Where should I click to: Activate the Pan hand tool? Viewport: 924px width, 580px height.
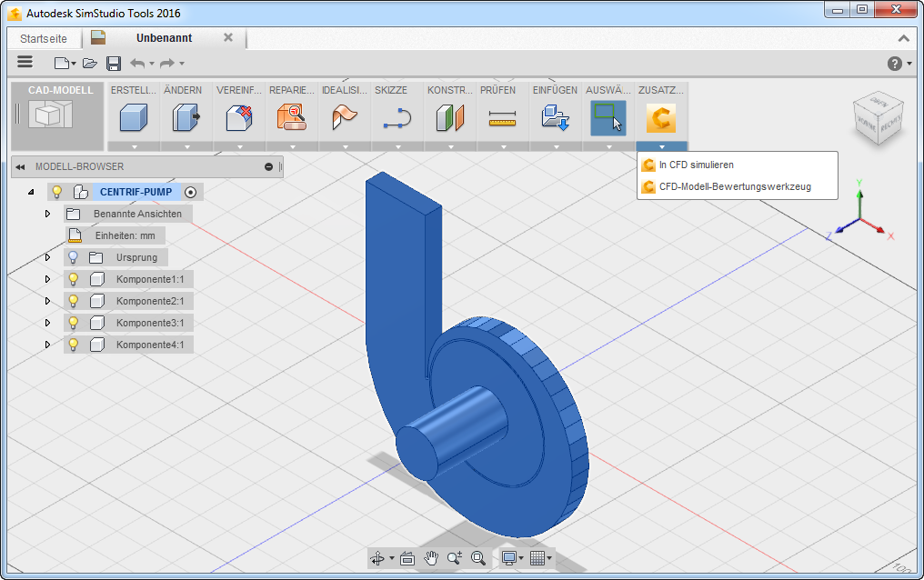(x=431, y=557)
